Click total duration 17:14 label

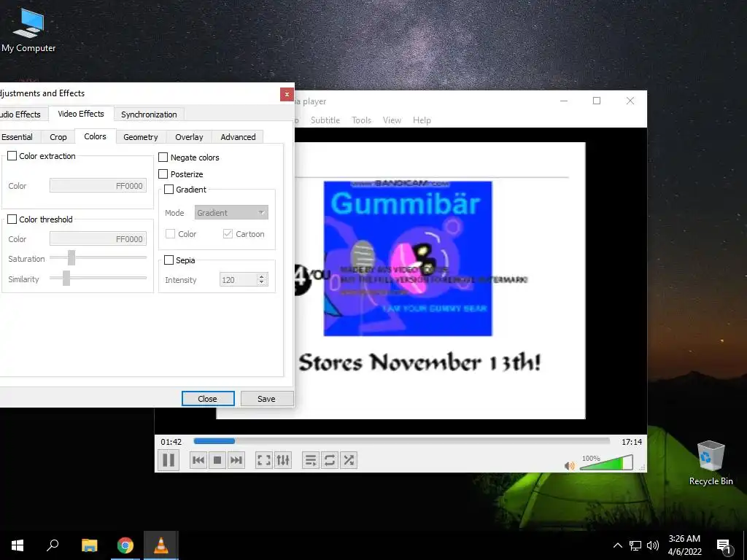pos(632,442)
